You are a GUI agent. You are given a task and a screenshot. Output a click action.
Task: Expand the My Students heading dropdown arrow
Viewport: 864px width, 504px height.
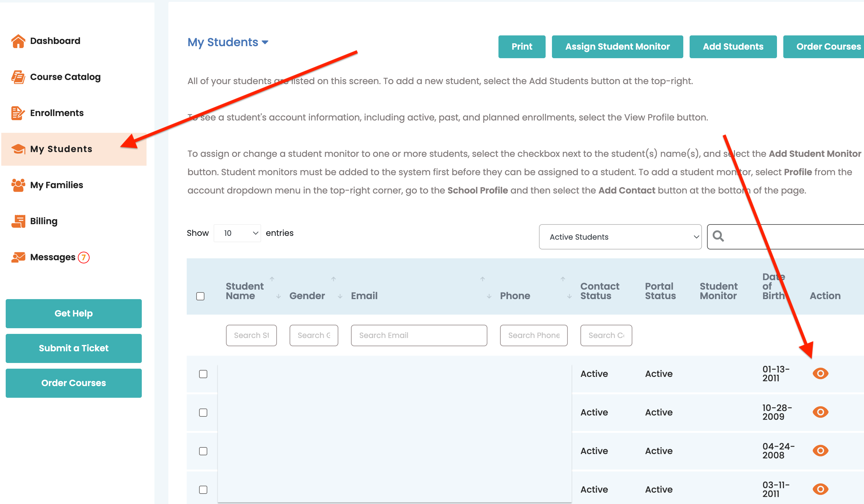265,42
